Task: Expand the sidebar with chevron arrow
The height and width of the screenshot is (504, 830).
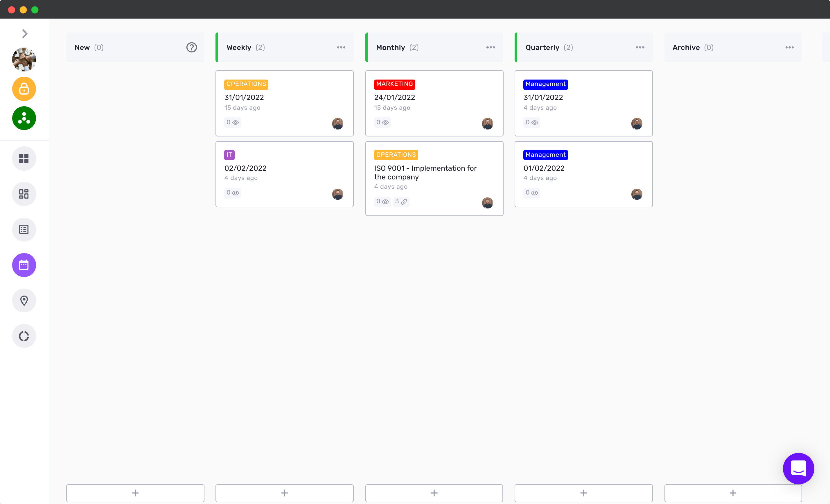Action: pyautogui.click(x=25, y=34)
